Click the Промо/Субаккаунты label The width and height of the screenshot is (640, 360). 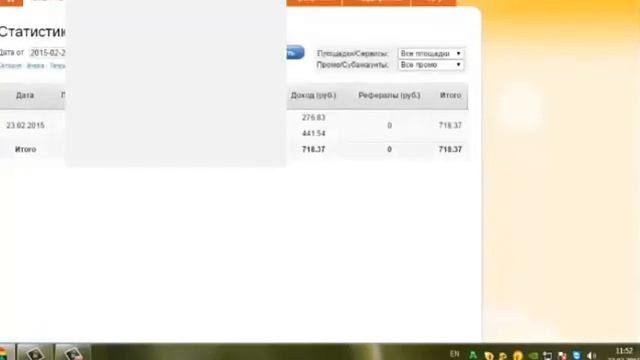[352, 65]
